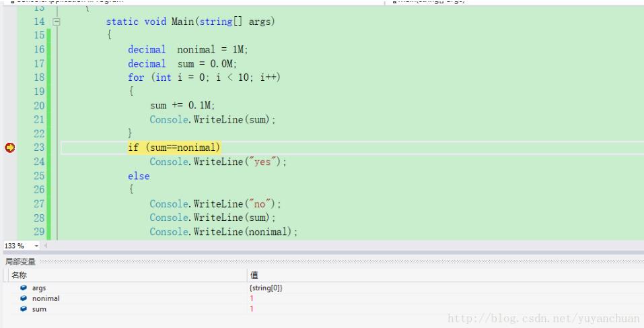
Task: Click the for loop statement on line 18
Action: [204, 77]
